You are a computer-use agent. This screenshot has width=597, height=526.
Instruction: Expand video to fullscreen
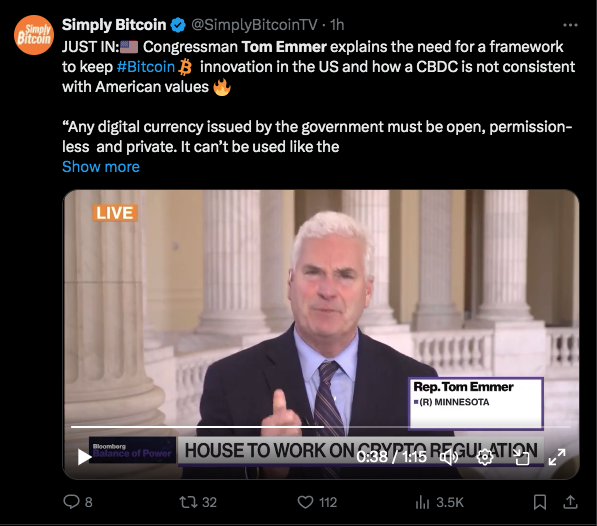(x=557, y=457)
